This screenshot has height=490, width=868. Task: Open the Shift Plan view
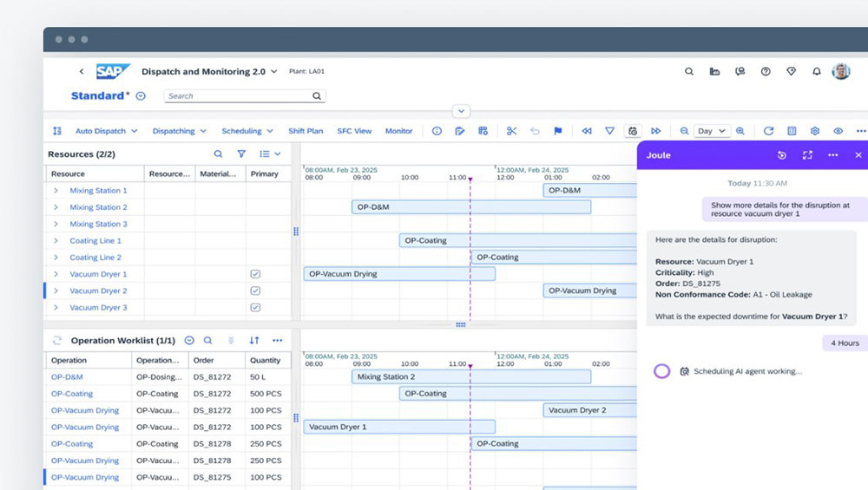(x=306, y=131)
